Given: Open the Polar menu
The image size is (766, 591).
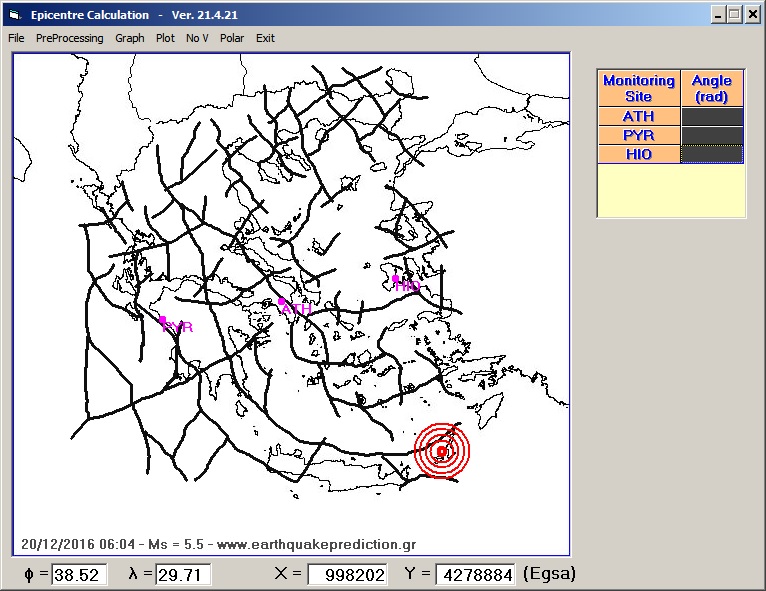Looking at the screenshot, I should (232, 38).
